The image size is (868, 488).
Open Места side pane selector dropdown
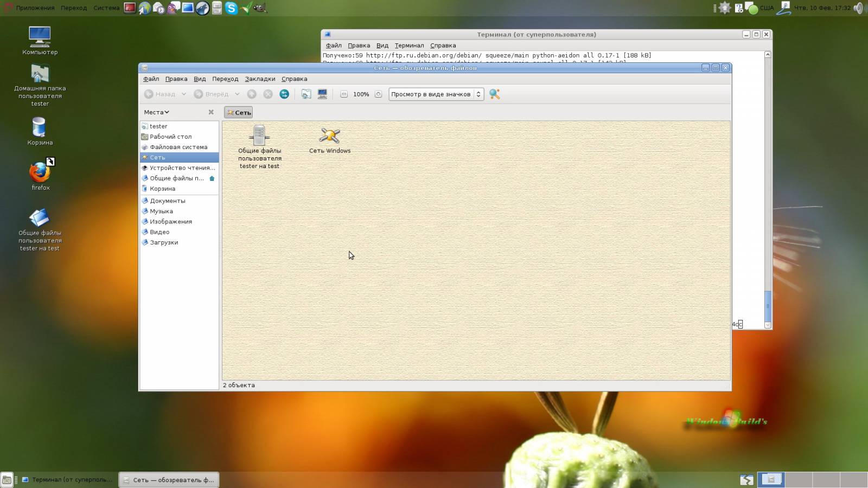tap(157, 112)
